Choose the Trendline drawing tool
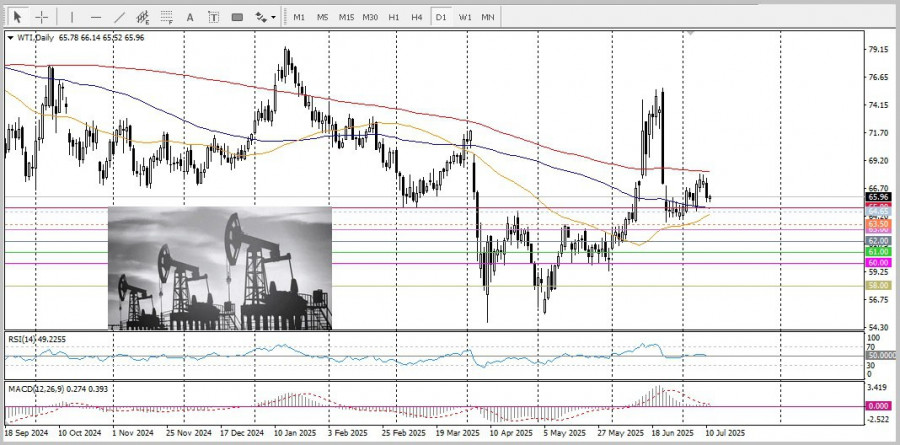This screenshot has height=445, width=900. 119,17
